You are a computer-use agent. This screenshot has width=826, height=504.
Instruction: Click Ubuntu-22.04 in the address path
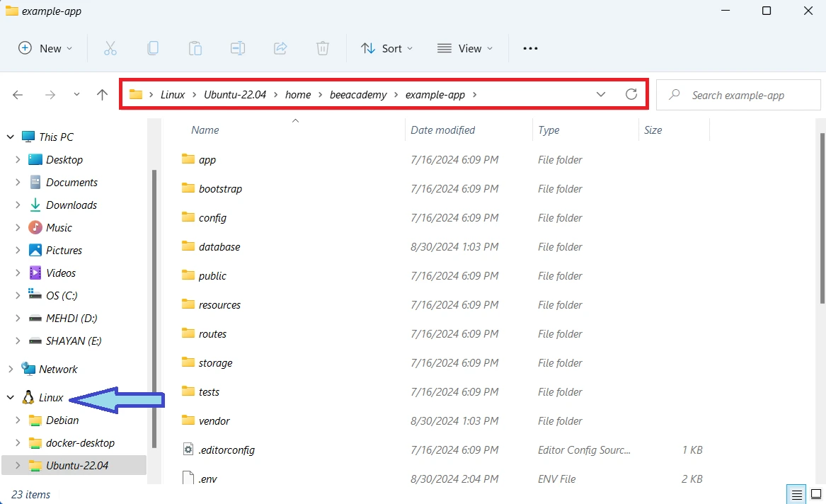[x=235, y=95]
